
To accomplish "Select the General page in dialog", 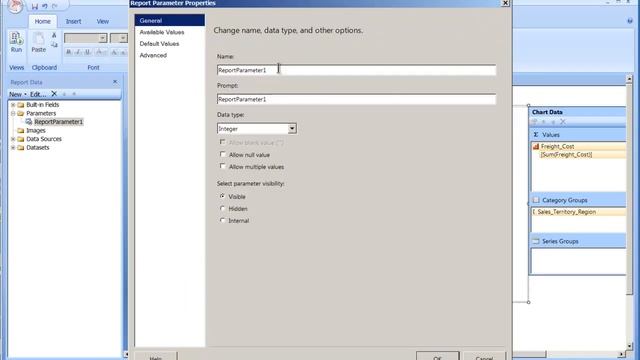I will click(x=170, y=20).
